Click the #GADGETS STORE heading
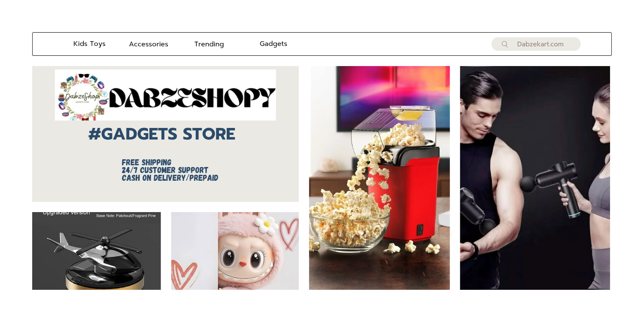 [x=162, y=134]
